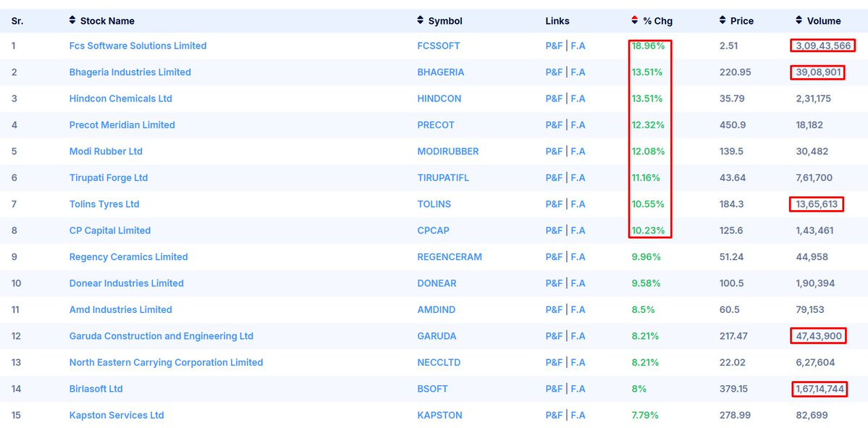The height and width of the screenshot is (428, 868).
Task: Open P&F chart link for TIRUPATIFL
Action: click(x=554, y=177)
